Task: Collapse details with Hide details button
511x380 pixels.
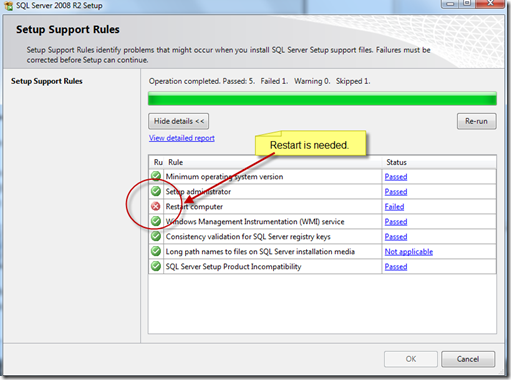Action: point(179,121)
